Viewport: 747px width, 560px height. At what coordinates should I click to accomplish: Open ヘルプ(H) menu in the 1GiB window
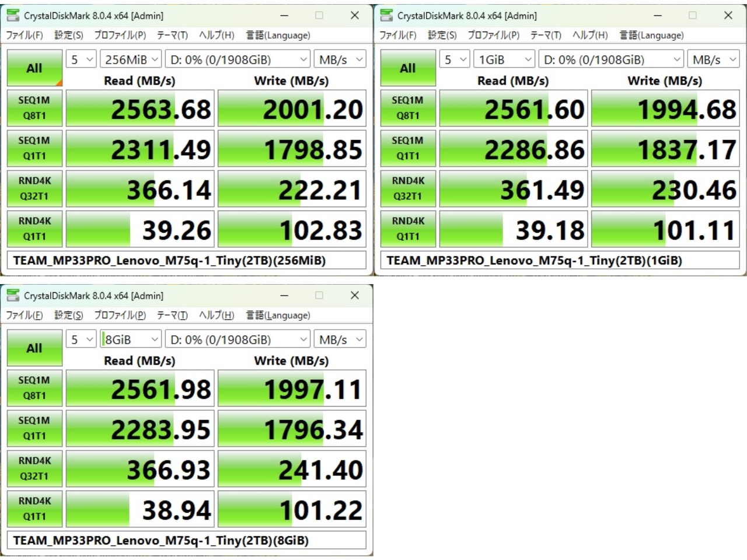click(590, 35)
